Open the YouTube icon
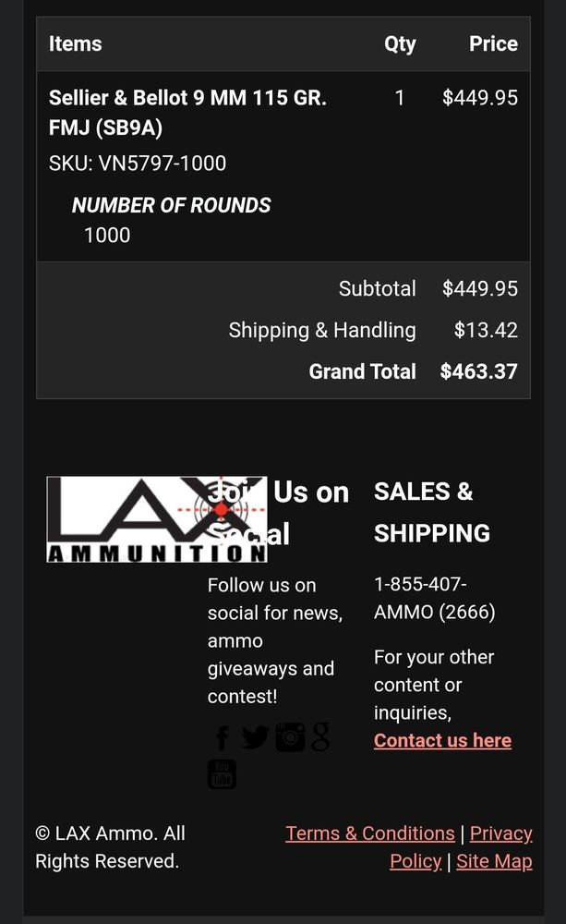 click(x=222, y=774)
